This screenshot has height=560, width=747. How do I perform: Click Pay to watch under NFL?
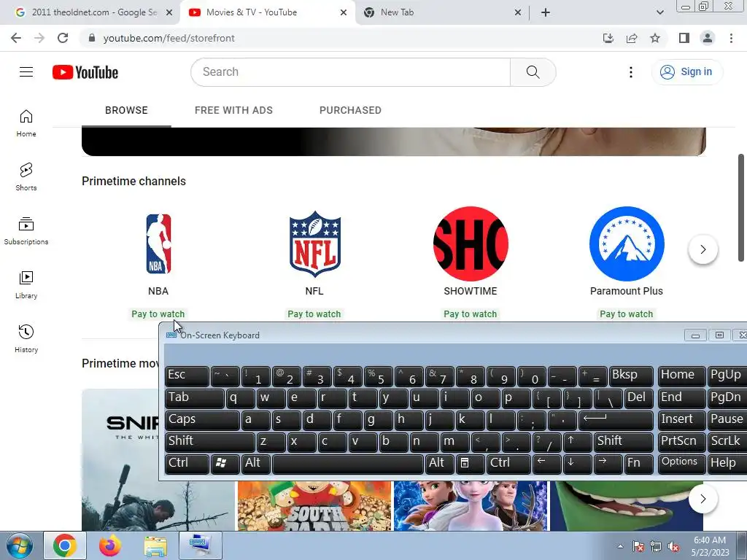[x=314, y=314]
